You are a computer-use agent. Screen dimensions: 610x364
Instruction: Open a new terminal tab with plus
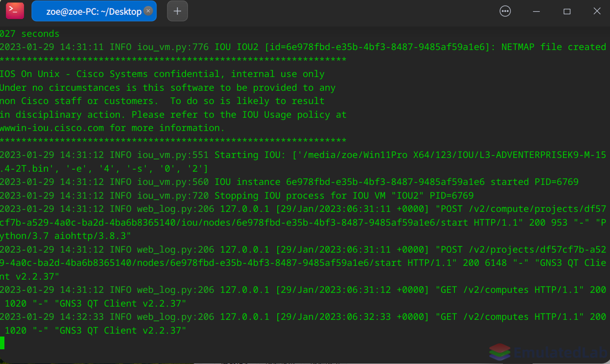[x=178, y=11]
